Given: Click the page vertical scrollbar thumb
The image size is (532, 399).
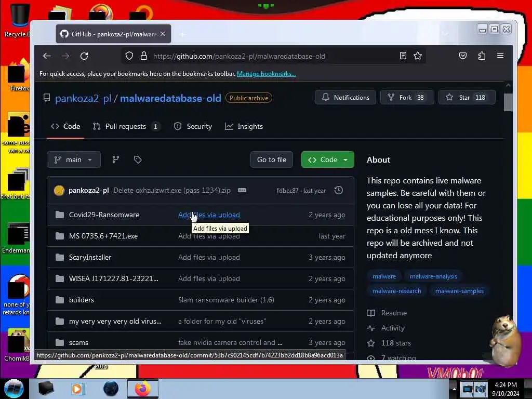Looking at the screenshot, I should [508, 102].
